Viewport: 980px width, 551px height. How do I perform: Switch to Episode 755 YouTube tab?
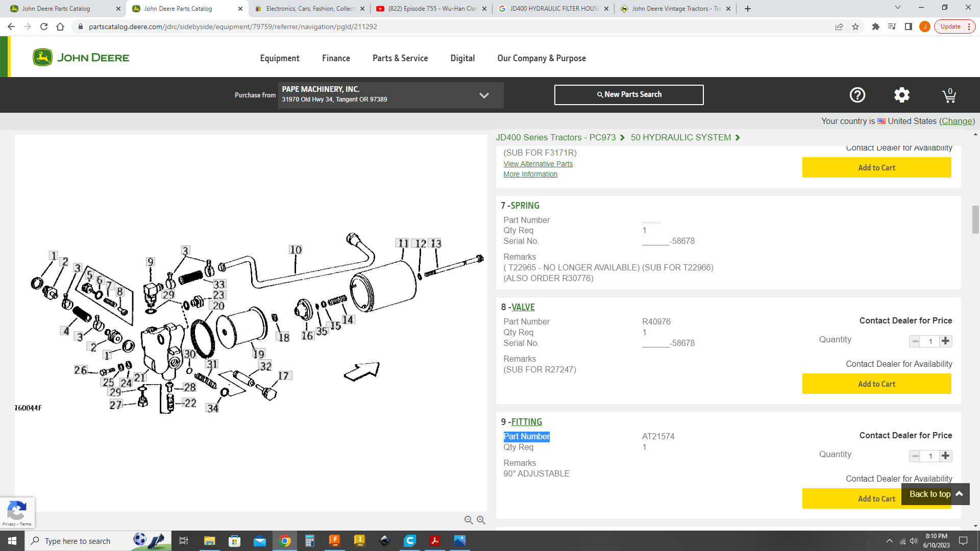431,9
